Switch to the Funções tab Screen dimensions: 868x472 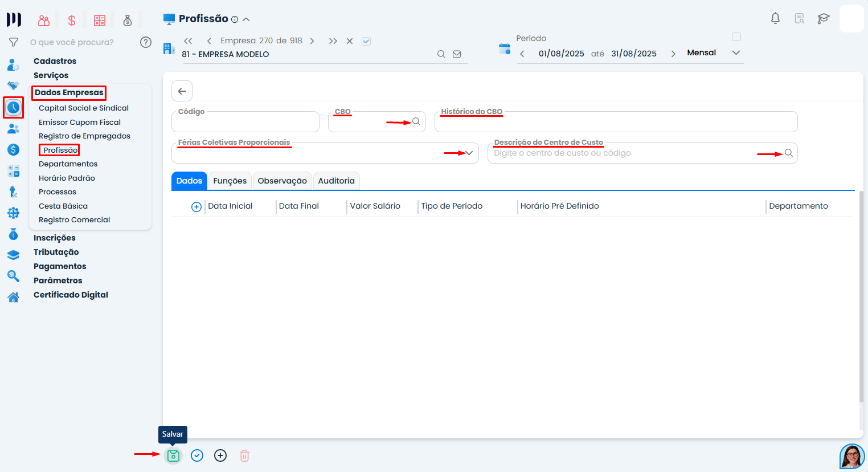[x=230, y=181]
